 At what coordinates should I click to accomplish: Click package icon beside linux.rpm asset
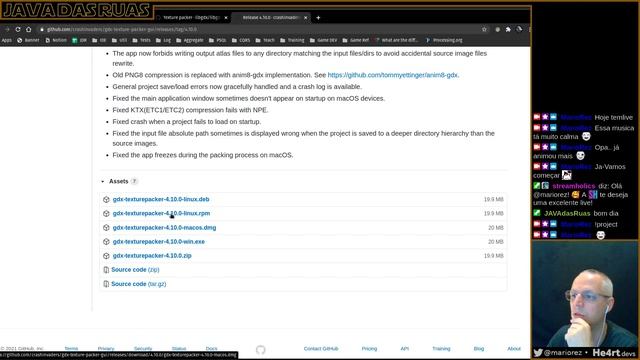[106, 213]
